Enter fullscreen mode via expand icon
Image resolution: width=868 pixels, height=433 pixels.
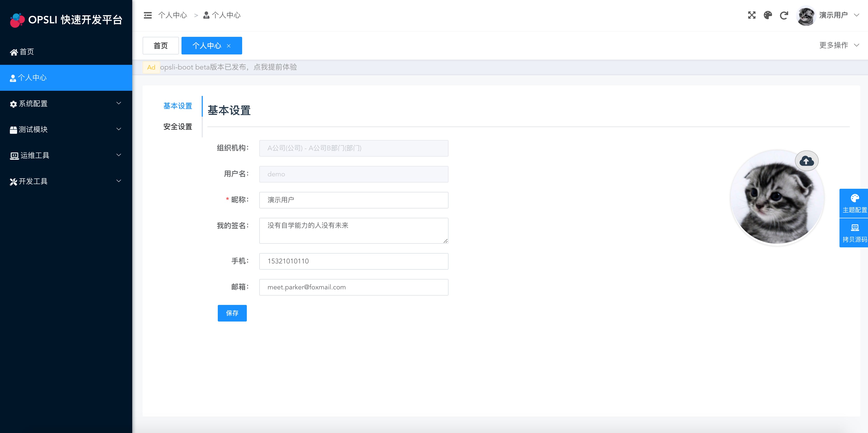751,15
